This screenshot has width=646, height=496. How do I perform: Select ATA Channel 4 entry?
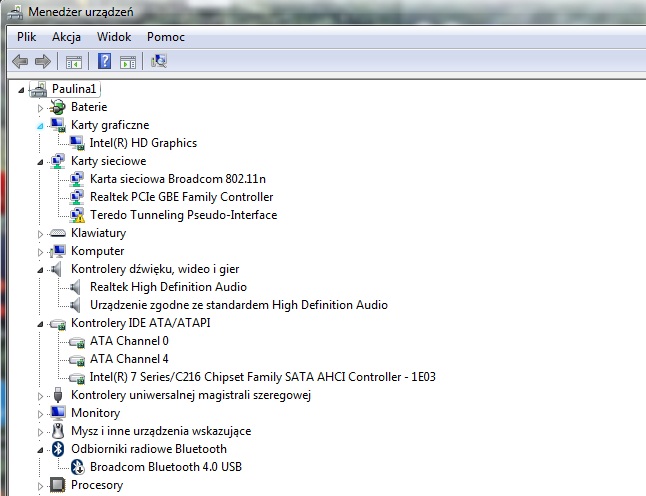(129, 359)
